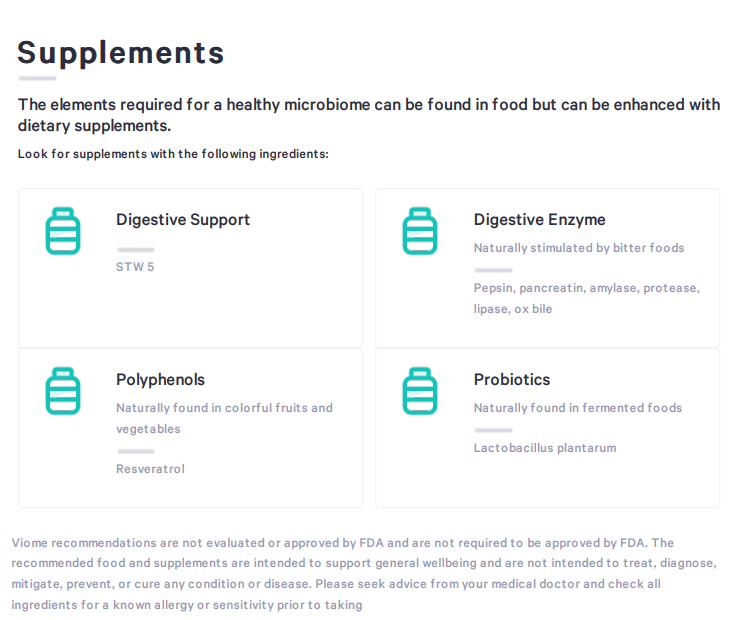This screenshot has height=620, width=753.
Task: Click the Supplements page heading
Action: click(121, 53)
